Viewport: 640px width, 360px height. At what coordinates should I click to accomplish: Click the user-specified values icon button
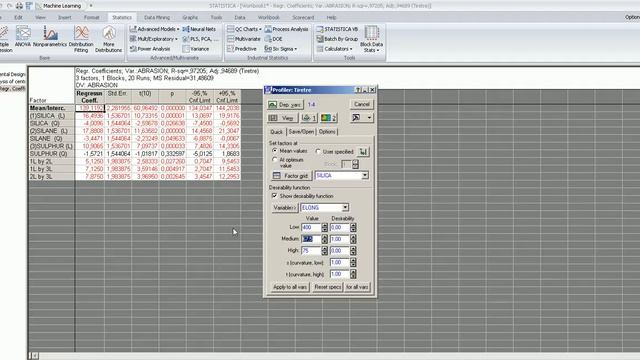pyautogui.click(x=363, y=152)
